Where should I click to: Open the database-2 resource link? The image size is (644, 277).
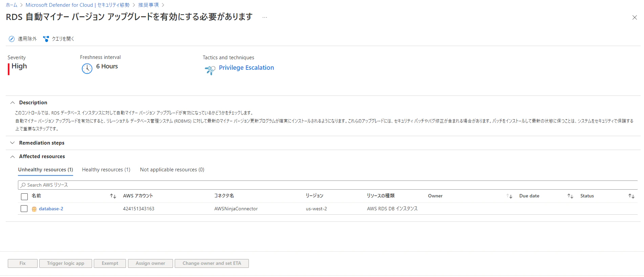click(x=51, y=209)
